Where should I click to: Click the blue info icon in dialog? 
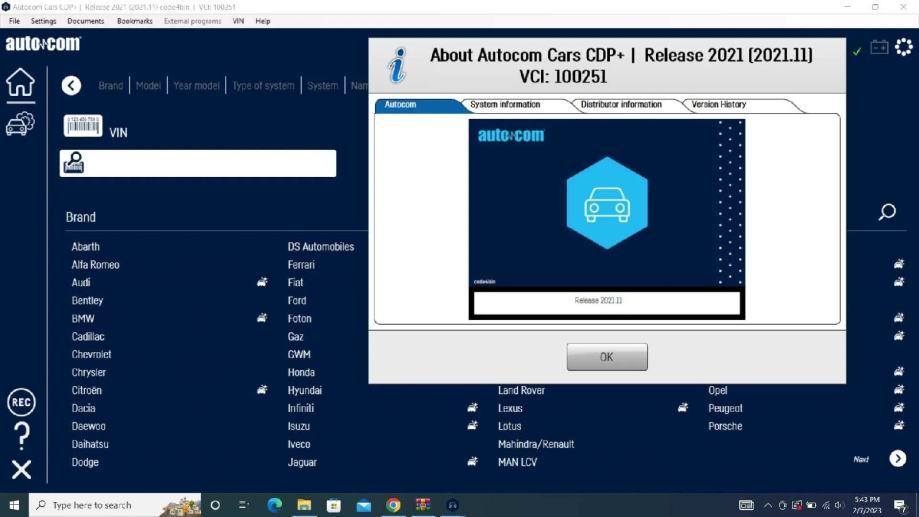click(397, 65)
